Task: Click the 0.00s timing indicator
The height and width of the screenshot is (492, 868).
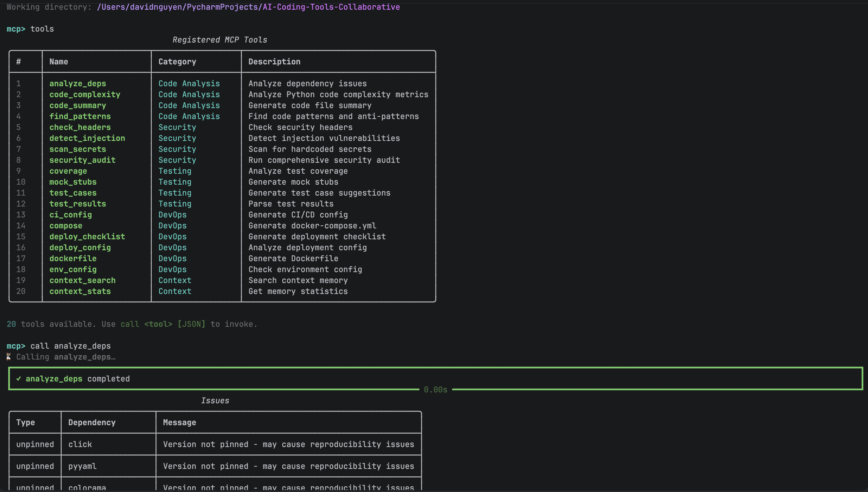Action: pos(436,389)
